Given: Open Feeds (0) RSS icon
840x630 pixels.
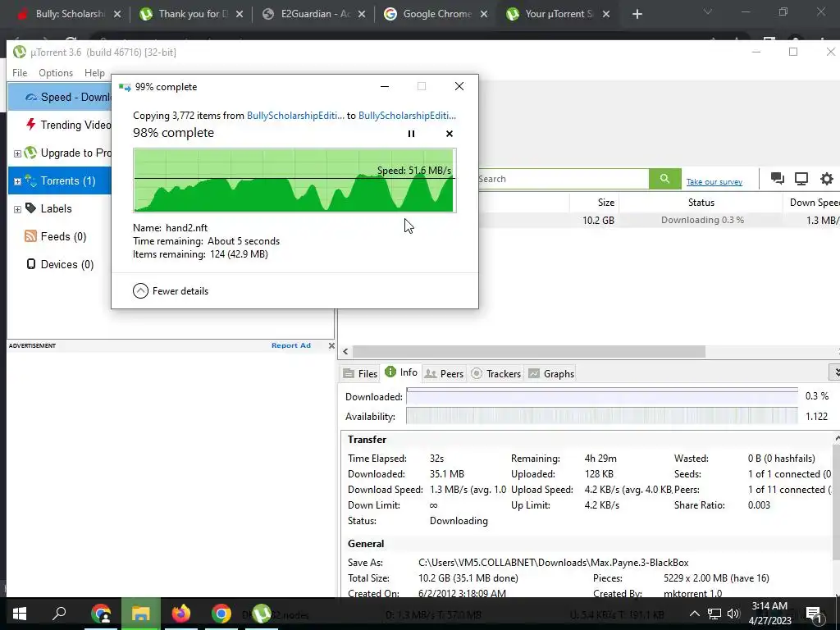Looking at the screenshot, I should coord(30,236).
